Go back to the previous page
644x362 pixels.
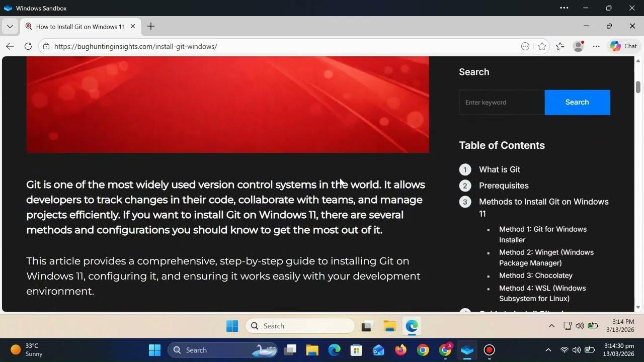coord(10,46)
